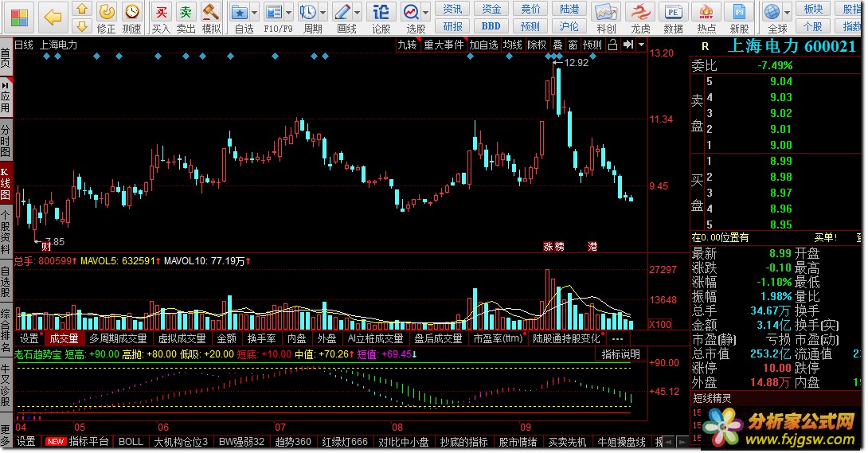Click the 卖出 sell icon
The width and height of the screenshot is (868, 453).
(186, 12)
